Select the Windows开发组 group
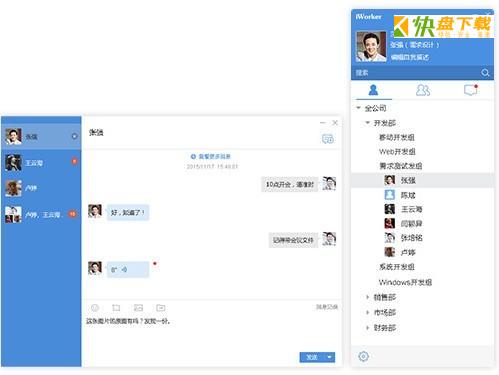Viewport: 499px width, 375px height. tap(405, 282)
